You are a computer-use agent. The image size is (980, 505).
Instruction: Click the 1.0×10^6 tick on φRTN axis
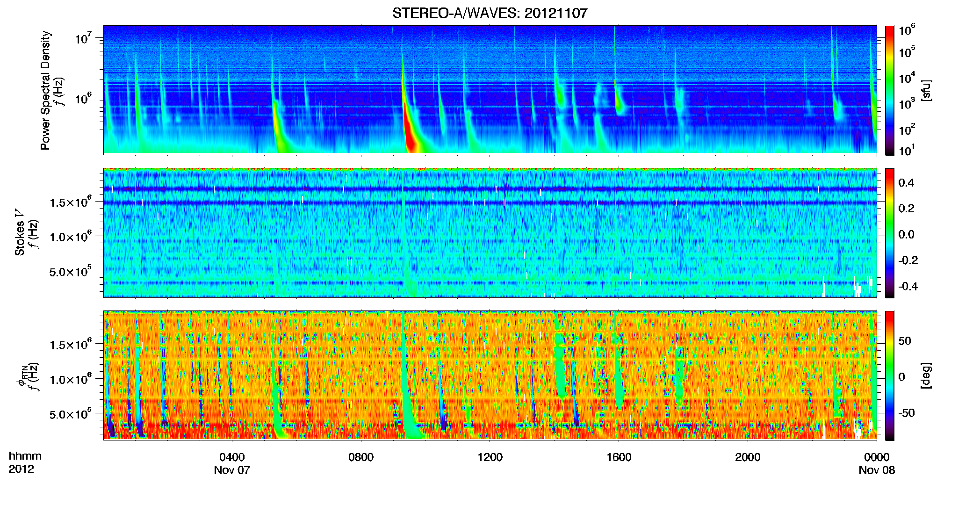(70, 379)
